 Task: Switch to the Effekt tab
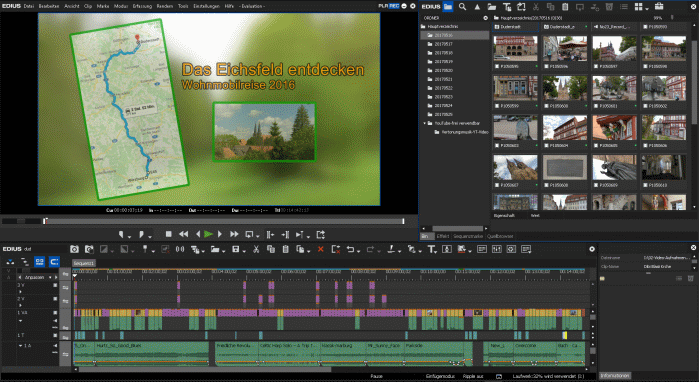point(443,236)
